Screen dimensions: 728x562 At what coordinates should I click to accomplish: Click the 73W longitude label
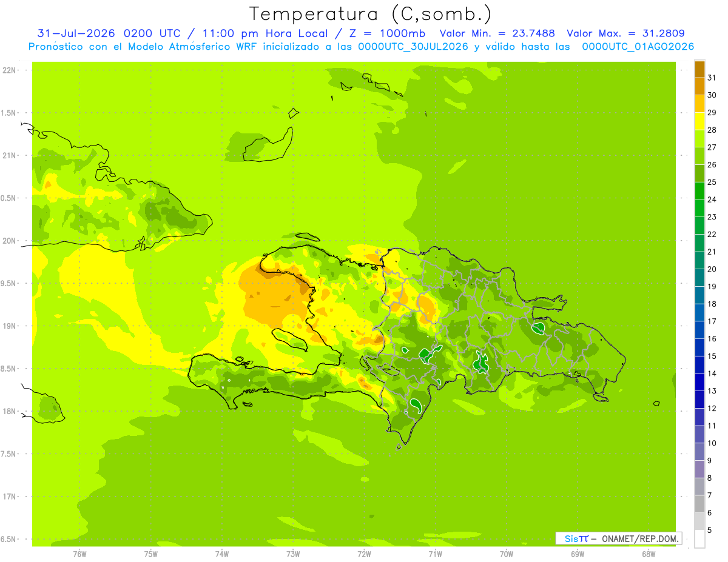tap(293, 554)
